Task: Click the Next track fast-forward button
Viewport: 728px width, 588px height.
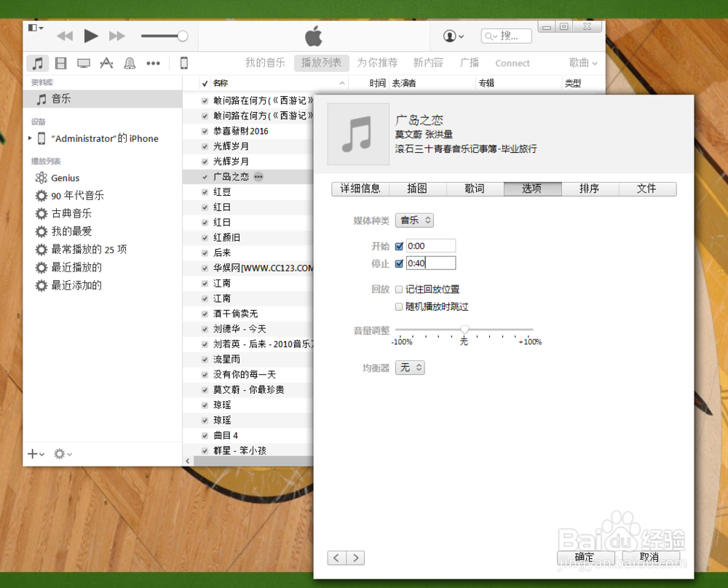Action: coord(117,36)
